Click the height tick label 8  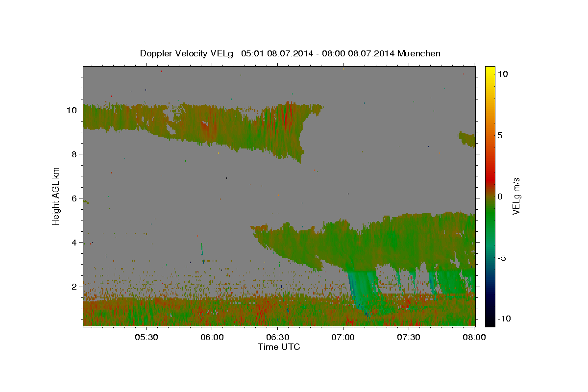click(x=74, y=154)
